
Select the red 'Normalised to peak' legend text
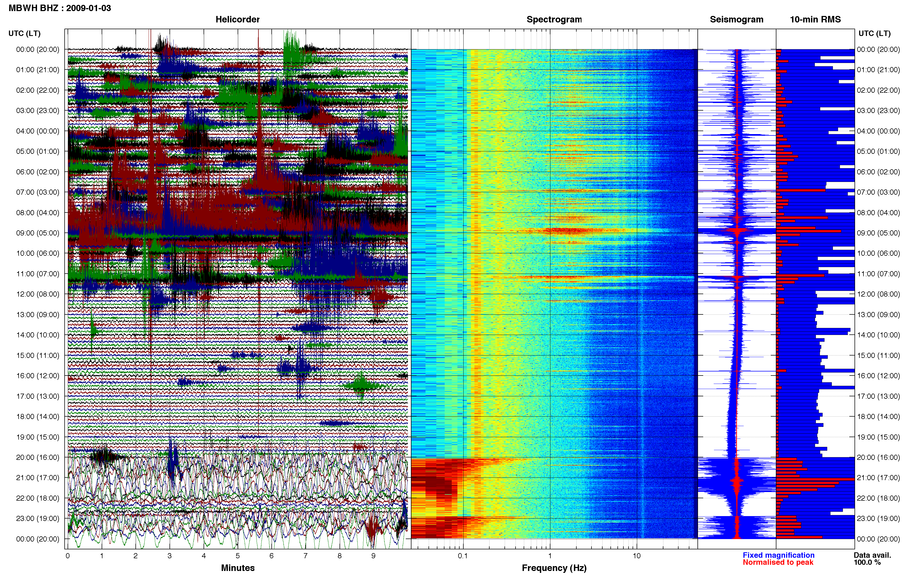(x=778, y=562)
